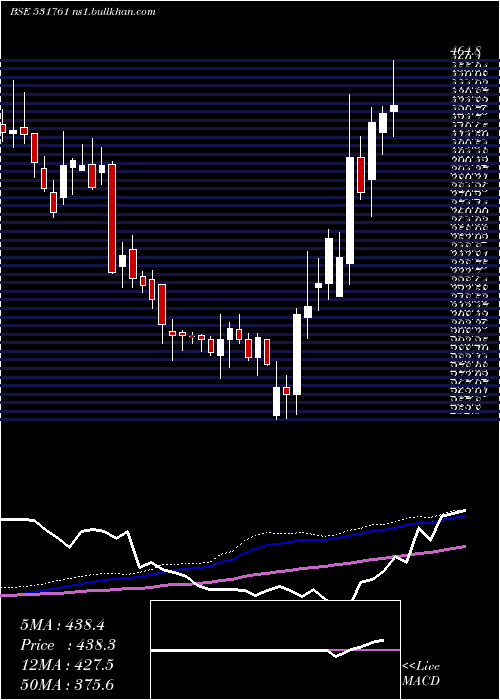Click the last white candlestick with the long upper wick
The image size is (500, 700).
pyautogui.click(x=394, y=108)
